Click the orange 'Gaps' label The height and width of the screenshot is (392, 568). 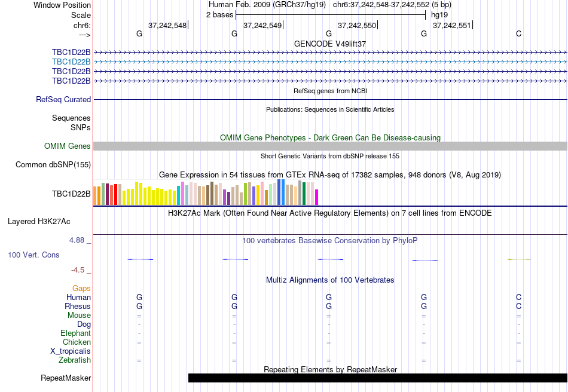click(x=81, y=288)
